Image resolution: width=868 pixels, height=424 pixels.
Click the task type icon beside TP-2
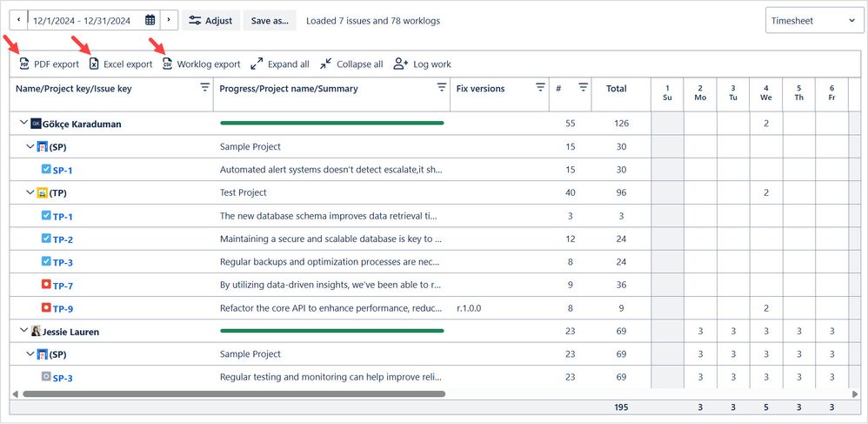[46, 239]
